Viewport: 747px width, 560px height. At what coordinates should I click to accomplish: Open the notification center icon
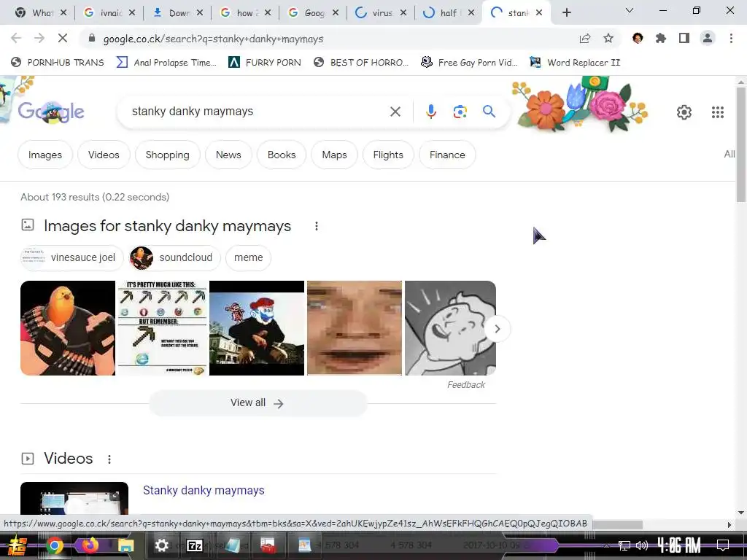[723, 545]
